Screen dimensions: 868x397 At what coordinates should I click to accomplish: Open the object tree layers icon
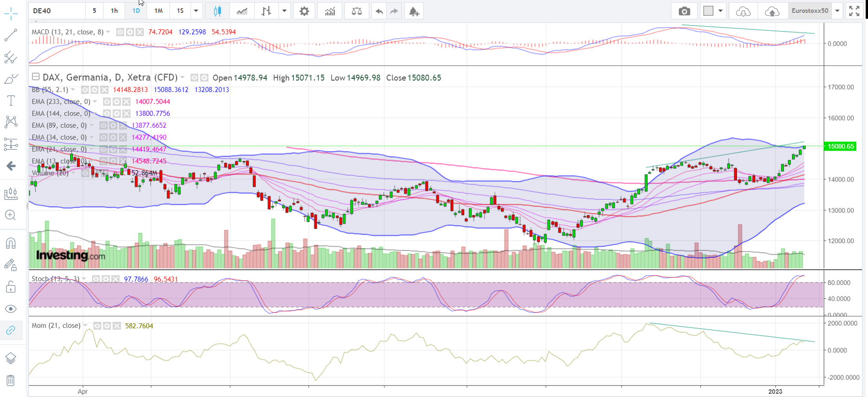(x=11, y=358)
